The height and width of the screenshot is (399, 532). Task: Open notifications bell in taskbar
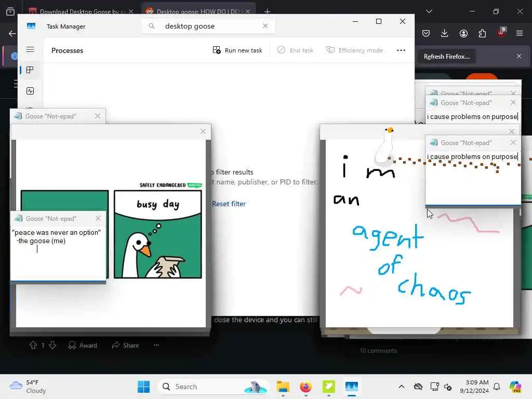tap(497, 387)
